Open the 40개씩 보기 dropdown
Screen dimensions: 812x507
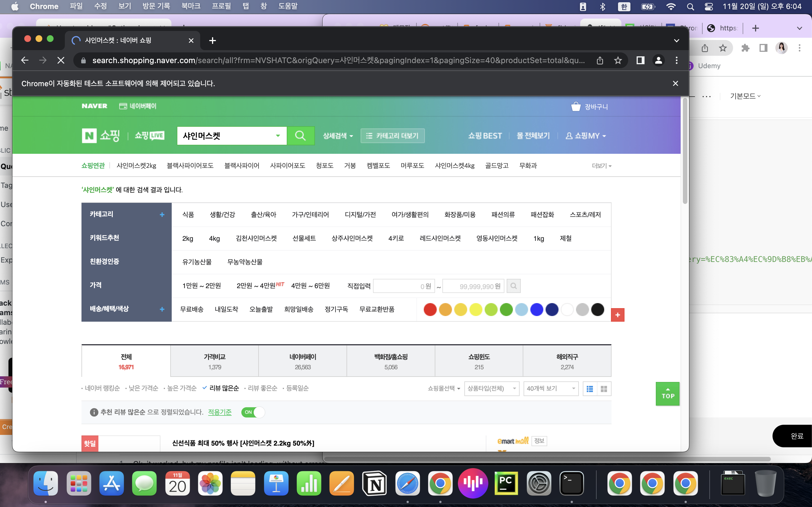point(551,389)
